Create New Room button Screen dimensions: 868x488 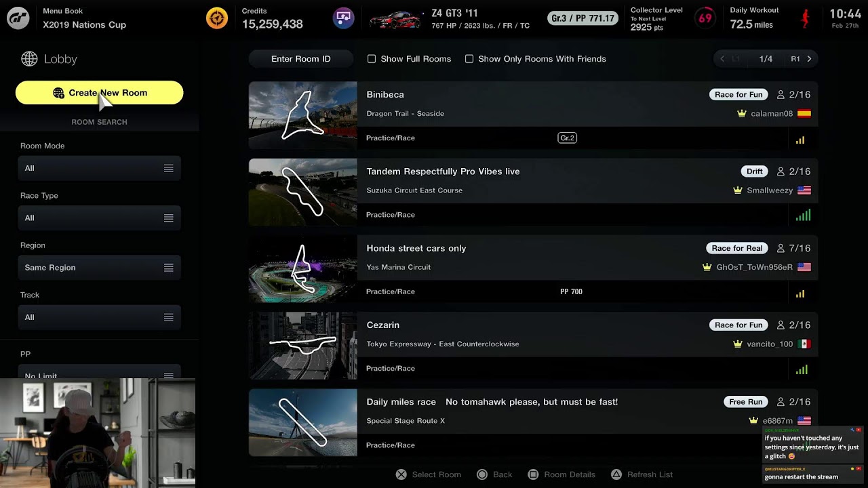99,93
